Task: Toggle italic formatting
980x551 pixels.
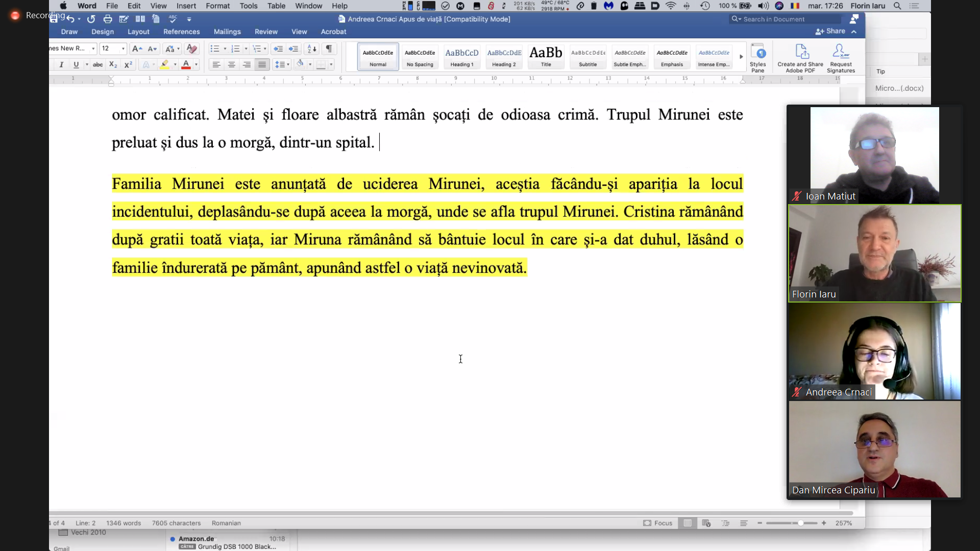Action: tap(61, 65)
